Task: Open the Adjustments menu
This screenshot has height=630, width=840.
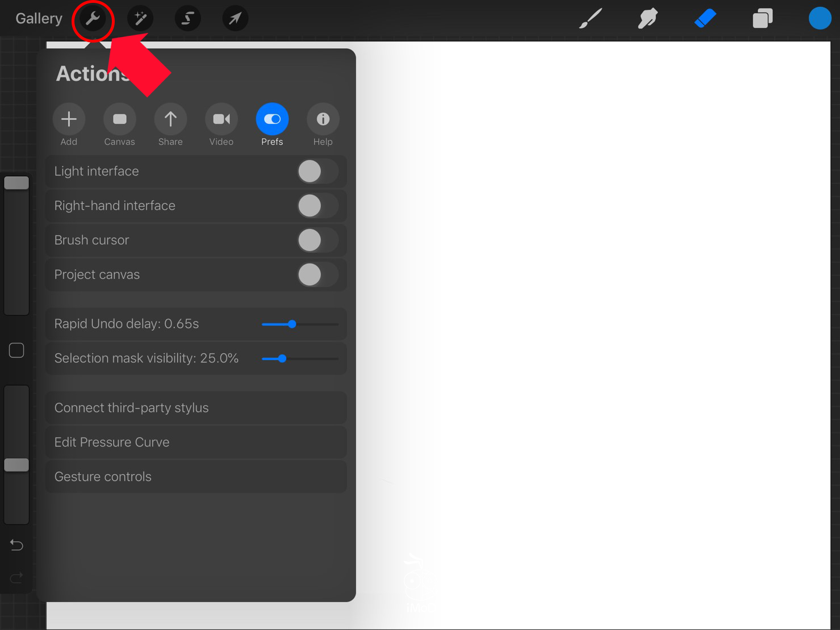Action: click(x=140, y=18)
